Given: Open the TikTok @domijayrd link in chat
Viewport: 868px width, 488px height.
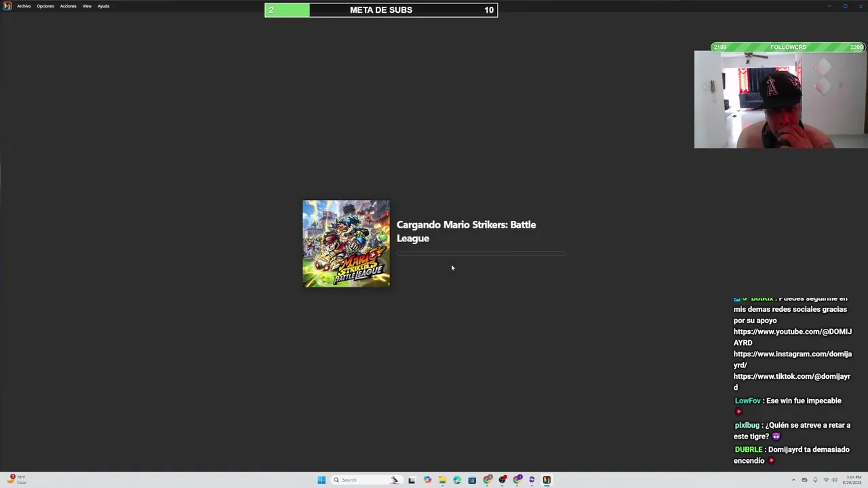Looking at the screenshot, I should 791,382.
